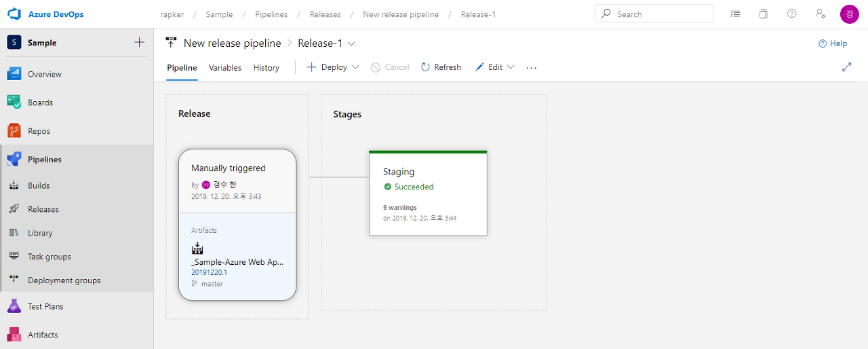
Task: Click the Releases breadcrumb link
Action: [325, 14]
